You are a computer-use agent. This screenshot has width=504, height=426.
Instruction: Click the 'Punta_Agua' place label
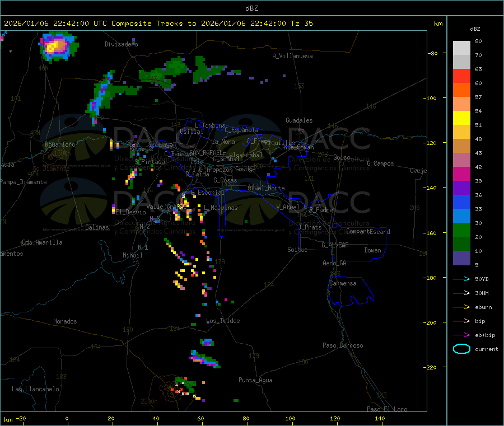click(x=255, y=380)
